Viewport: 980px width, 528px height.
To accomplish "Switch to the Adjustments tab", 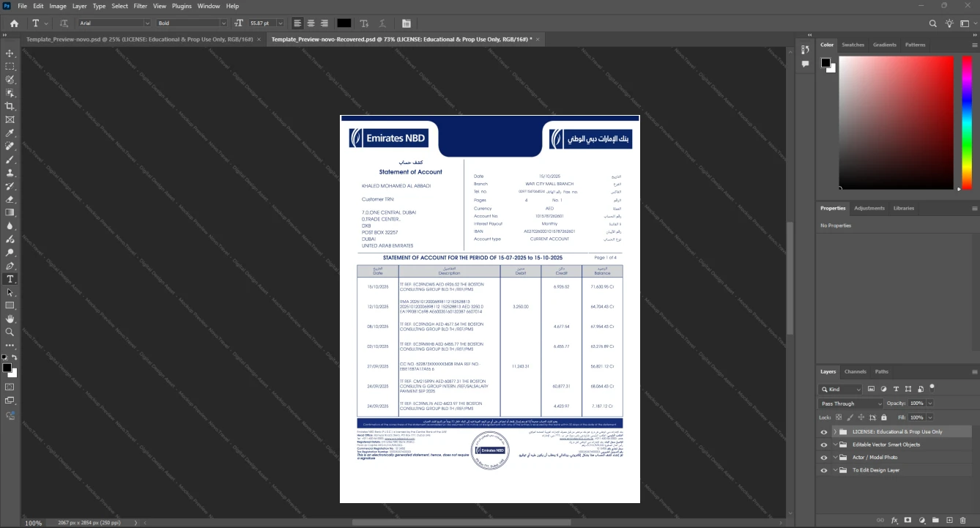I will click(x=869, y=208).
